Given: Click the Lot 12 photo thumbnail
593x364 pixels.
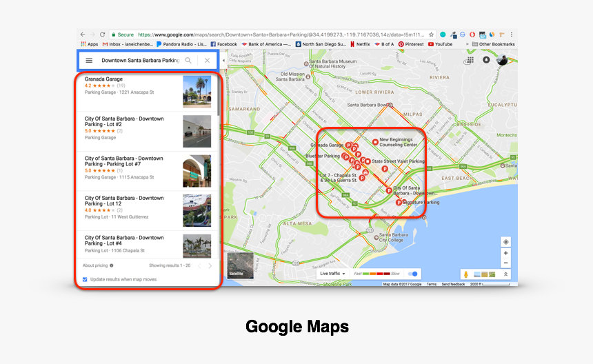Looking at the screenshot, I should coord(197,211).
